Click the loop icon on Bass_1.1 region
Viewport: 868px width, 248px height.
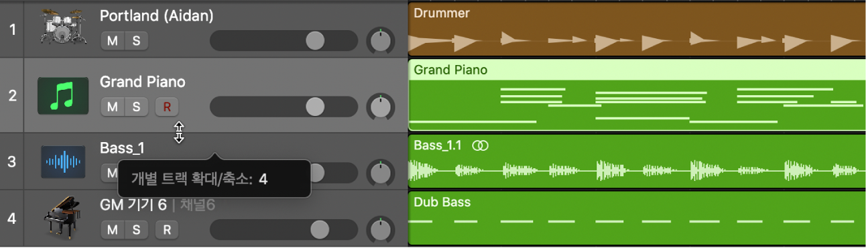pos(480,145)
